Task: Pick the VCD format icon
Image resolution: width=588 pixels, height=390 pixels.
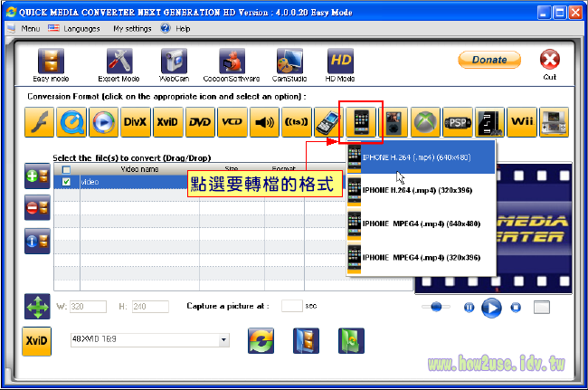Action: coord(232,121)
